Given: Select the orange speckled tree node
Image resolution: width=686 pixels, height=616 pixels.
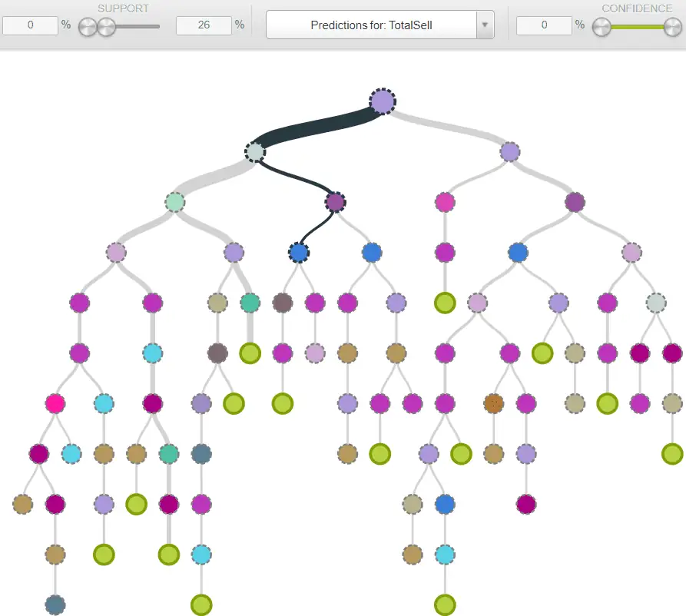Looking at the screenshot, I should (493, 403).
